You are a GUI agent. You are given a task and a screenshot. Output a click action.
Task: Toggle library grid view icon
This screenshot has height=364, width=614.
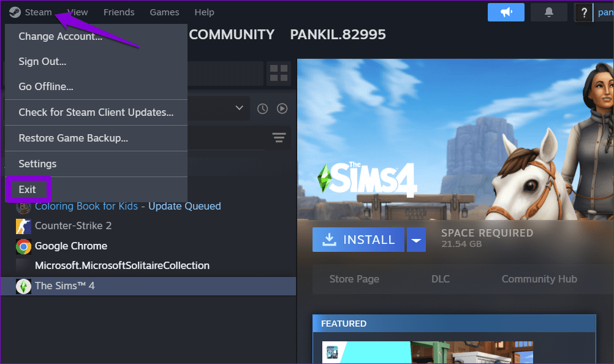279,73
